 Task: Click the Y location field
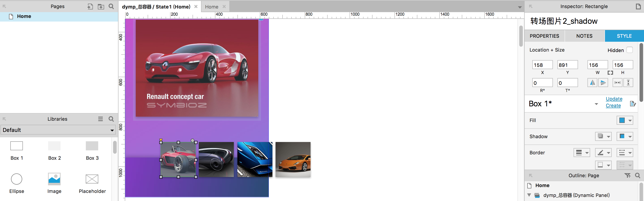point(567,65)
